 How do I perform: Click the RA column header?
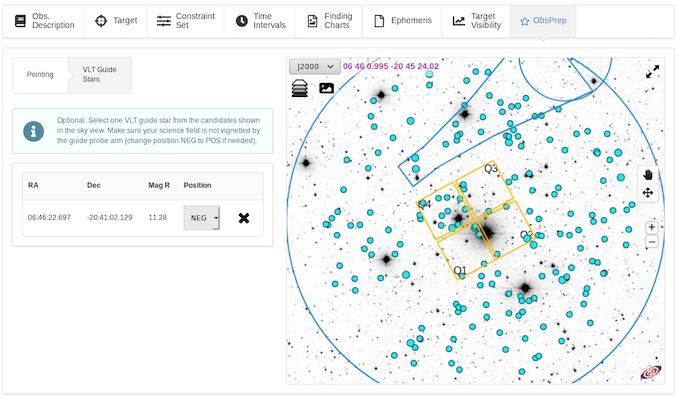[33, 185]
